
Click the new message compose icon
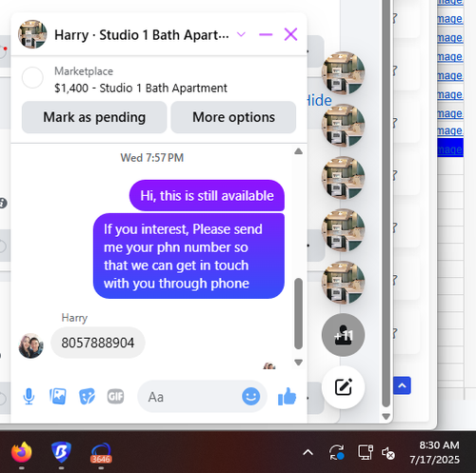[x=344, y=387]
